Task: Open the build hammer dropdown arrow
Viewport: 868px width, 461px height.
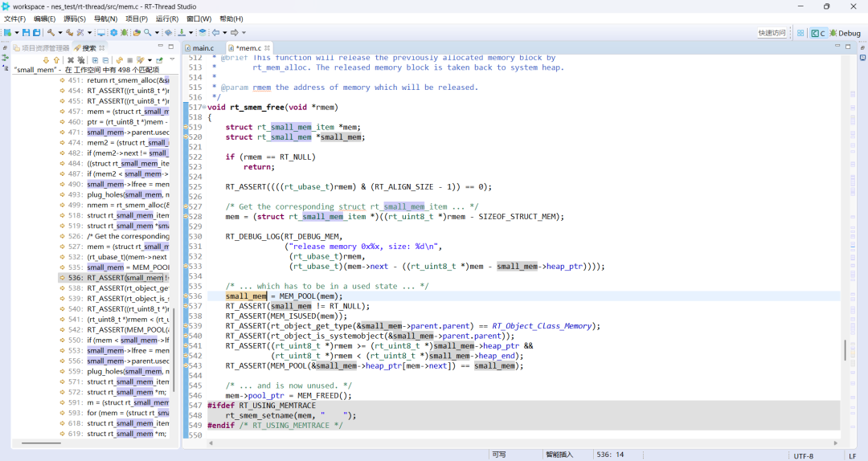Action: [x=59, y=33]
